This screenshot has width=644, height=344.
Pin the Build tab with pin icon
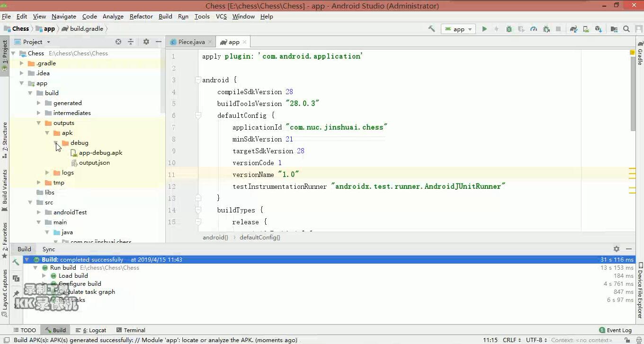tap(16, 293)
